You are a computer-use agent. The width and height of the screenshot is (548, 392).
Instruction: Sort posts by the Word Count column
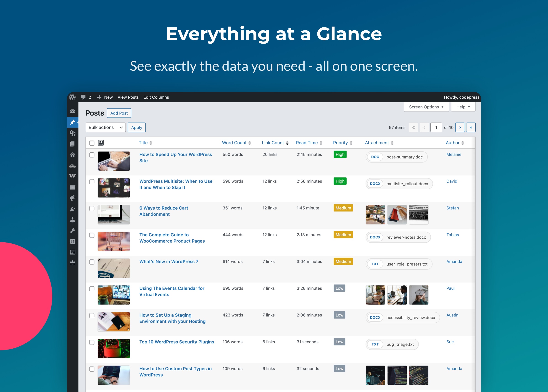coord(234,143)
